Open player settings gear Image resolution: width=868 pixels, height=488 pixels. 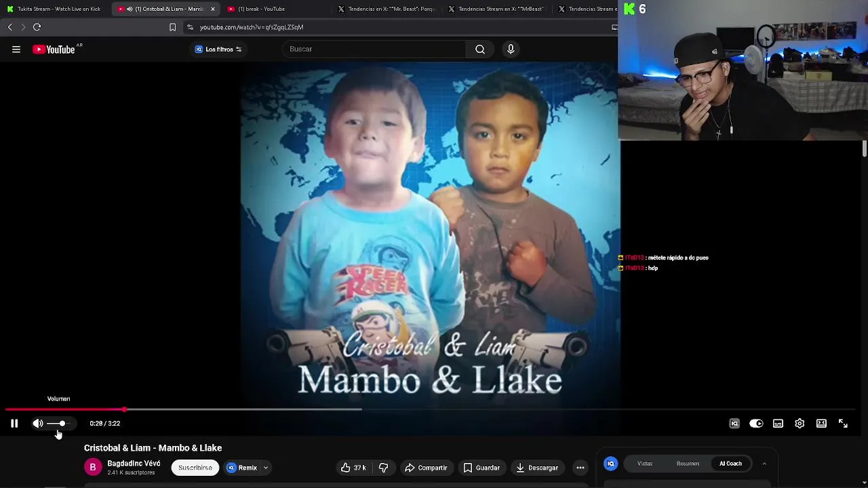(800, 424)
